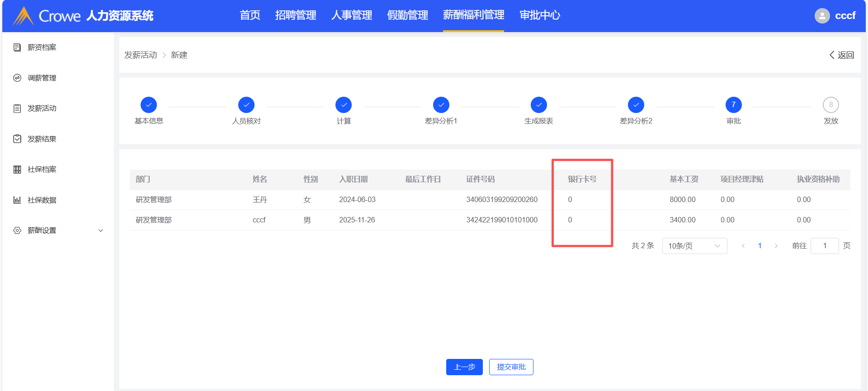Viewport: 868px width, 391px height.
Task: Open 人事管理 in top navigation
Action: (x=352, y=15)
